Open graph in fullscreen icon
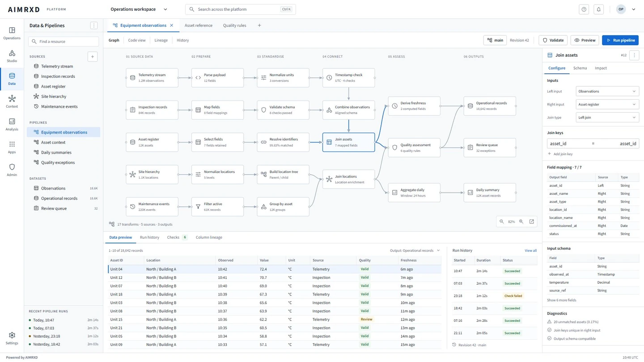Viewport: 644px width, 362px height. tap(532, 222)
